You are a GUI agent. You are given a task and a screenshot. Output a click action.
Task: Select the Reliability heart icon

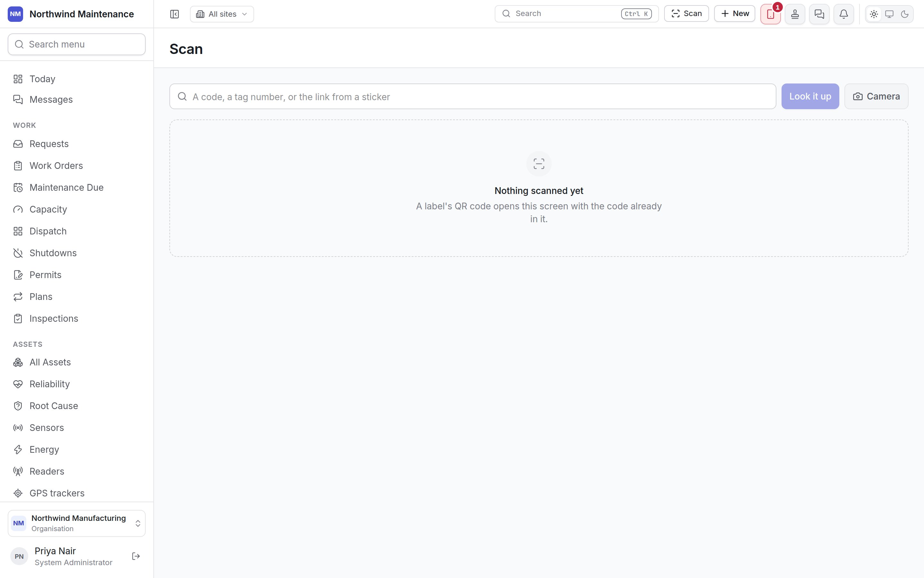point(18,384)
